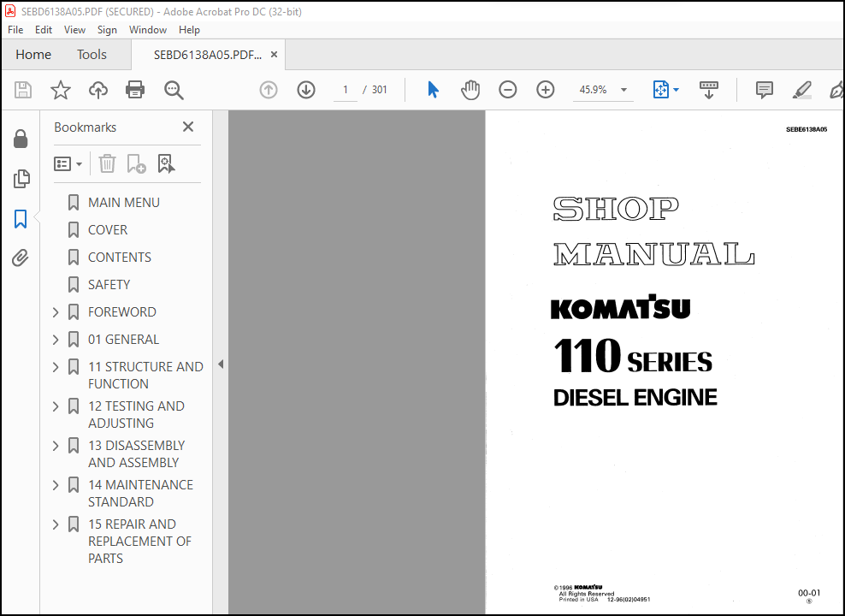This screenshot has width=845, height=616.
Task: Expand the 11 STRUCTURE AND FUNCTION bookmark
Action: [x=56, y=367]
